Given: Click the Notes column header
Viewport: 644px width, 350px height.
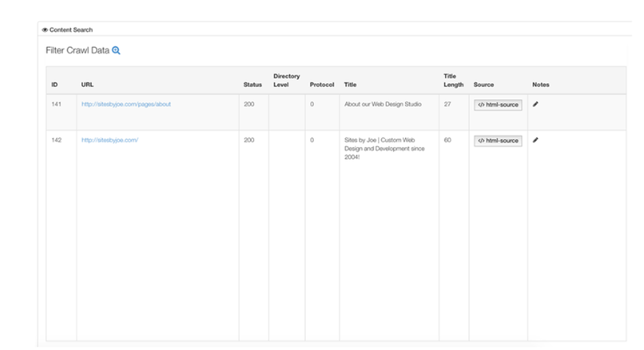Looking at the screenshot, I should [540, 84].
